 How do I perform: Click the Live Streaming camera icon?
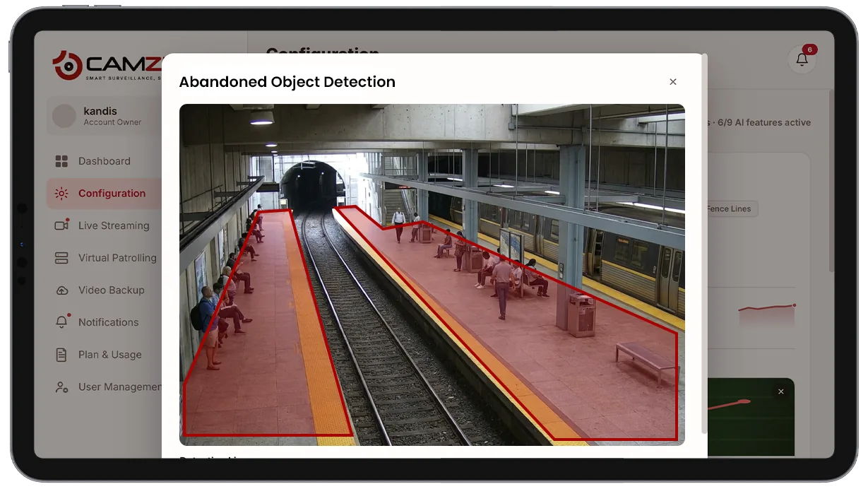coord(61,225)
